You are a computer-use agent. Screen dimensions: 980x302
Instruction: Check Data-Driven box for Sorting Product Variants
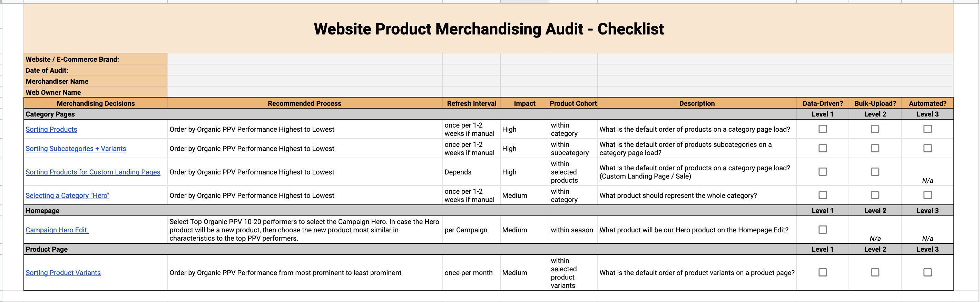823,272
